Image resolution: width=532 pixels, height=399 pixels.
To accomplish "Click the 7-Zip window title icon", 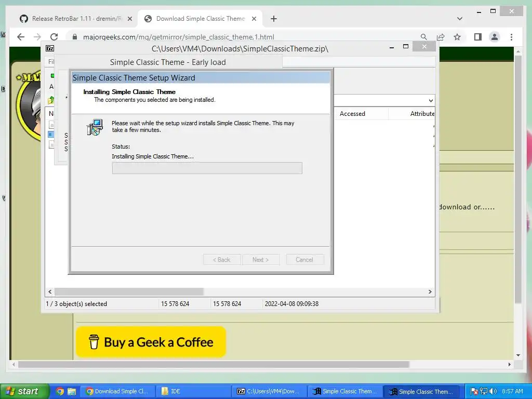I will pos(50,48).
